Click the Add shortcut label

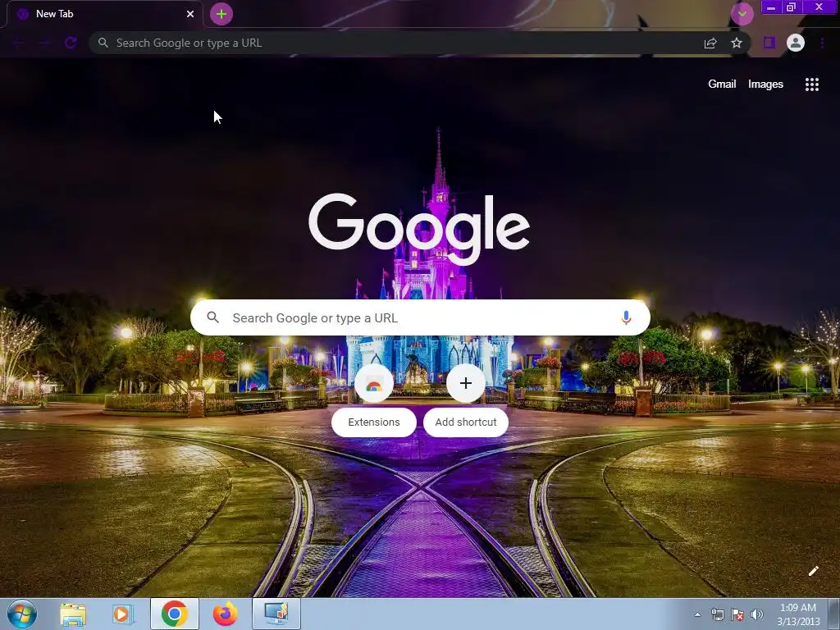coord(466,422)
